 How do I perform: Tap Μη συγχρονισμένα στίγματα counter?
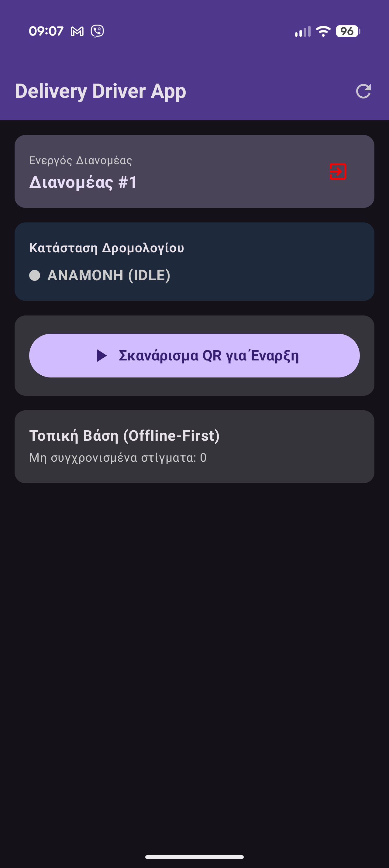click(118, 458)
